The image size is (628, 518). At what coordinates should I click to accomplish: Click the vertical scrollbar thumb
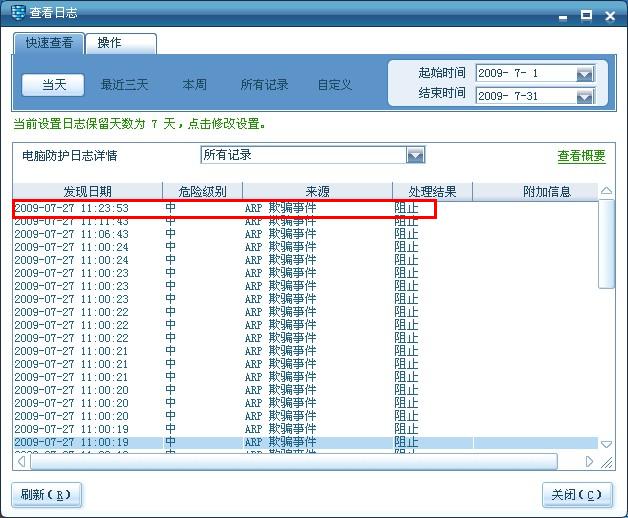coord(606,244)
